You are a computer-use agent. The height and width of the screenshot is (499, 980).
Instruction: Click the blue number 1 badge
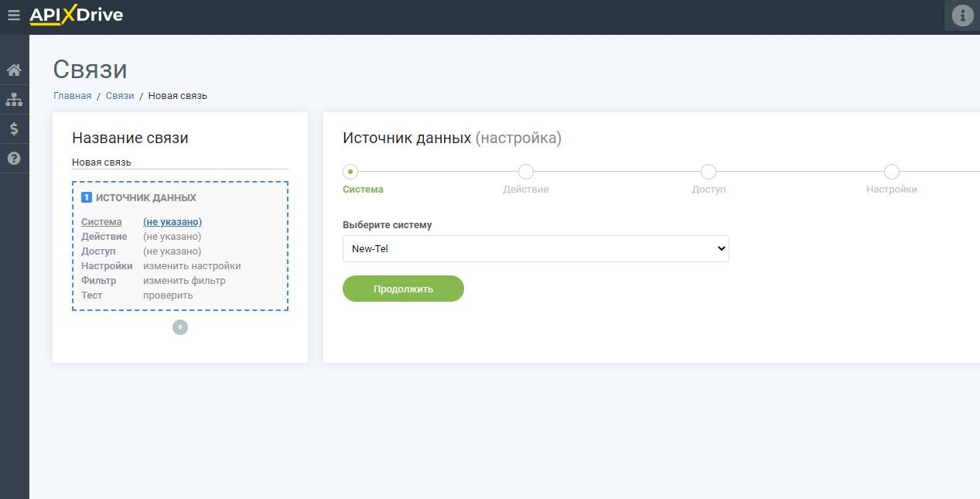coord(87,197)
